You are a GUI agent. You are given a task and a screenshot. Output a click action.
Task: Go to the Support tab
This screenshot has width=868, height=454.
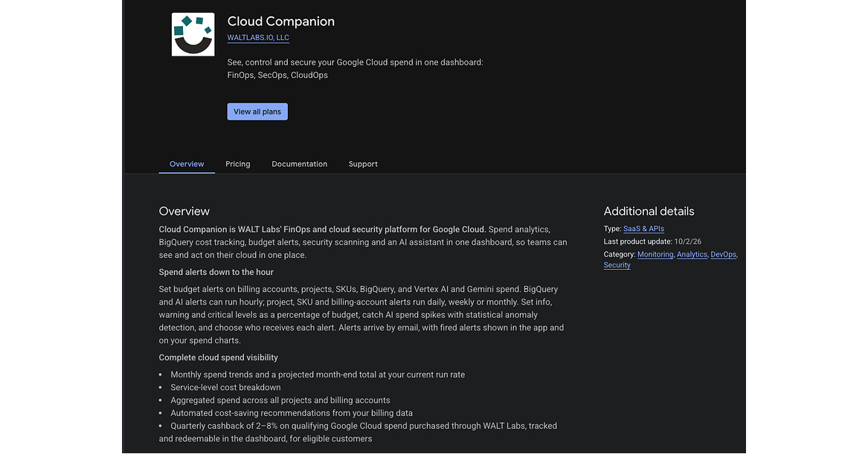pos(363,164)
